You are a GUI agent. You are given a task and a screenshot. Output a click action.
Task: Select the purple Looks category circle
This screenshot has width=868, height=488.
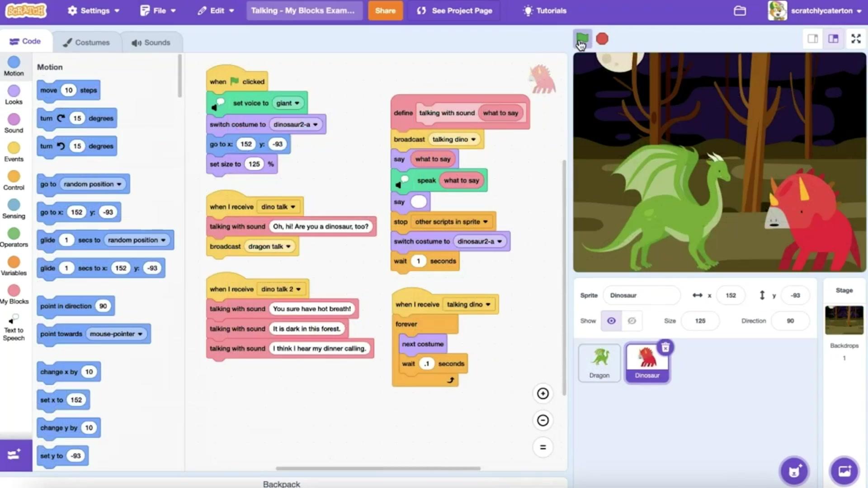[x=14, y=91]
